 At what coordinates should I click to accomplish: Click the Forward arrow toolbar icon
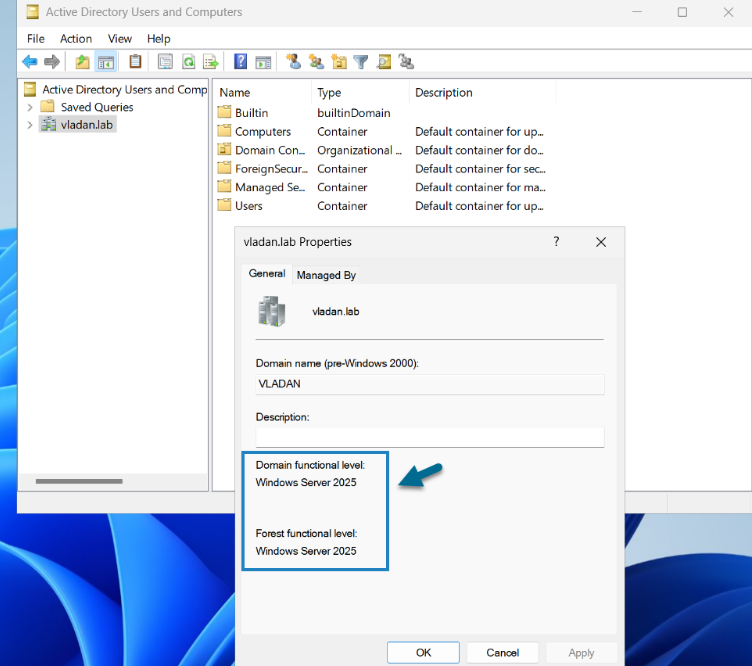[51, 61]
